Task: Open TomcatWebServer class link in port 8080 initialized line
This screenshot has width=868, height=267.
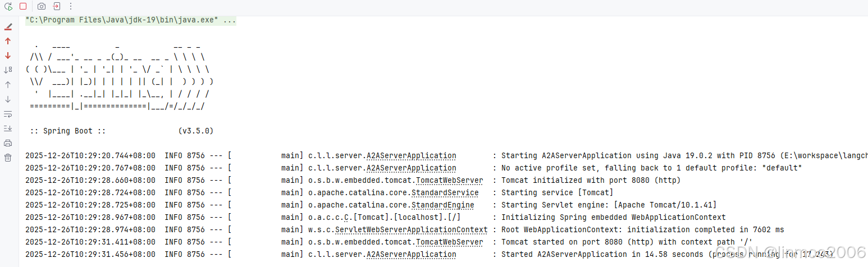Action: coord(449,180)
